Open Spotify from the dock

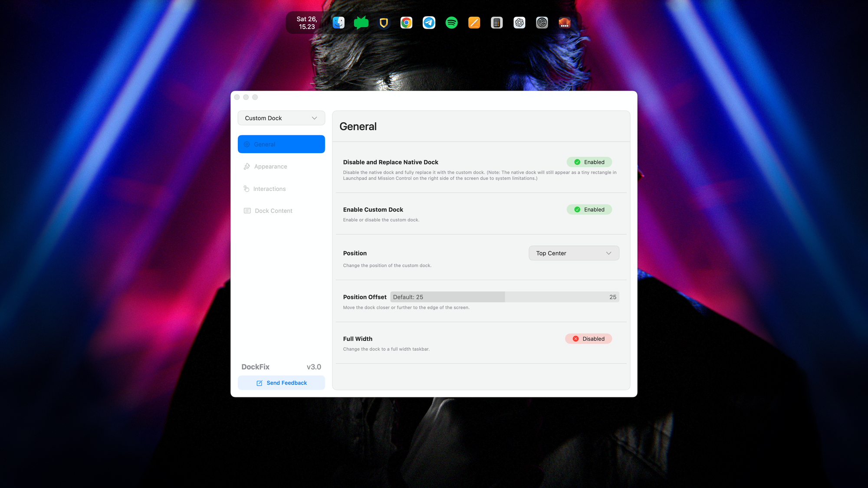(x=451, y=23)
